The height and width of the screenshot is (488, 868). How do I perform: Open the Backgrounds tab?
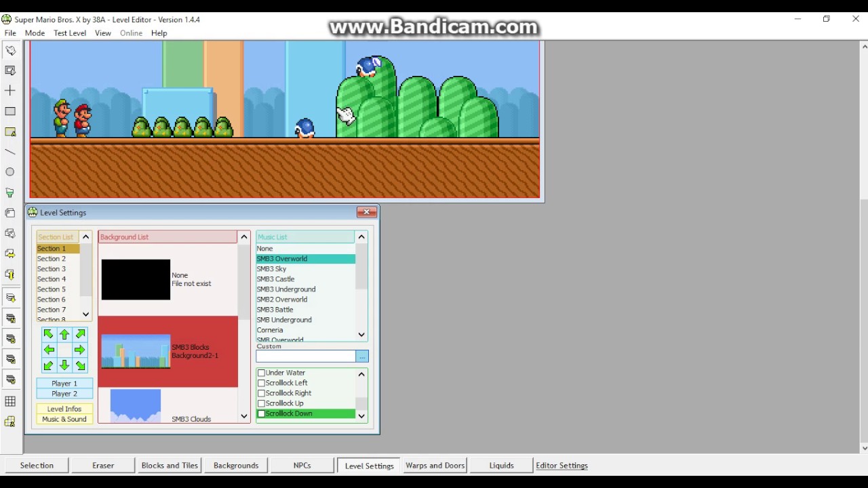(236, 465)
